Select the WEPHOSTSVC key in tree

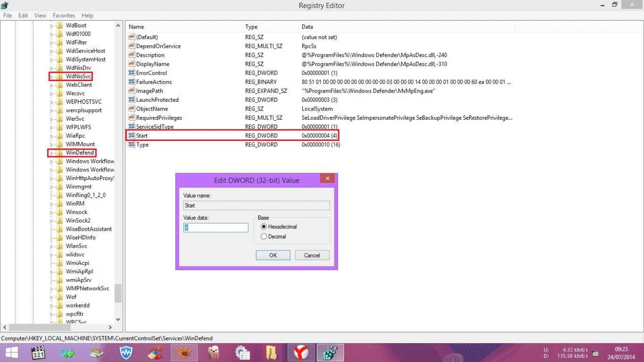point(84,102)
